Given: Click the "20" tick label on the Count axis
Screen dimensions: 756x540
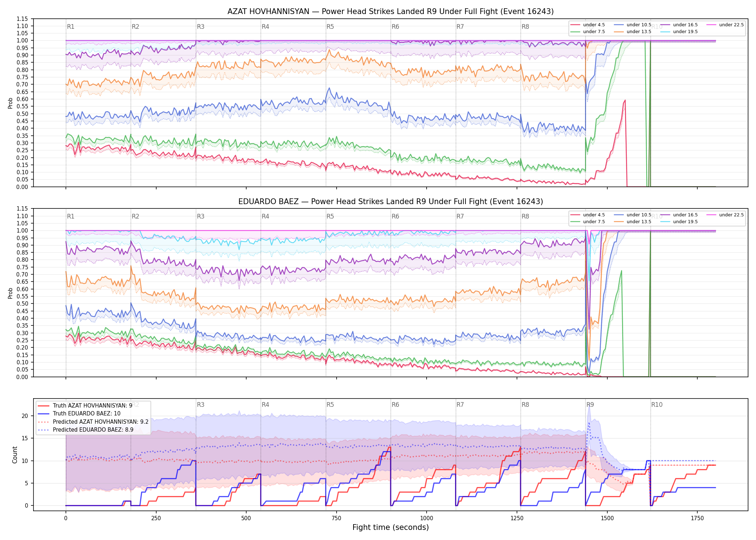Looking at the screenshot, I should pyautogui.click(x=25, y=416).
